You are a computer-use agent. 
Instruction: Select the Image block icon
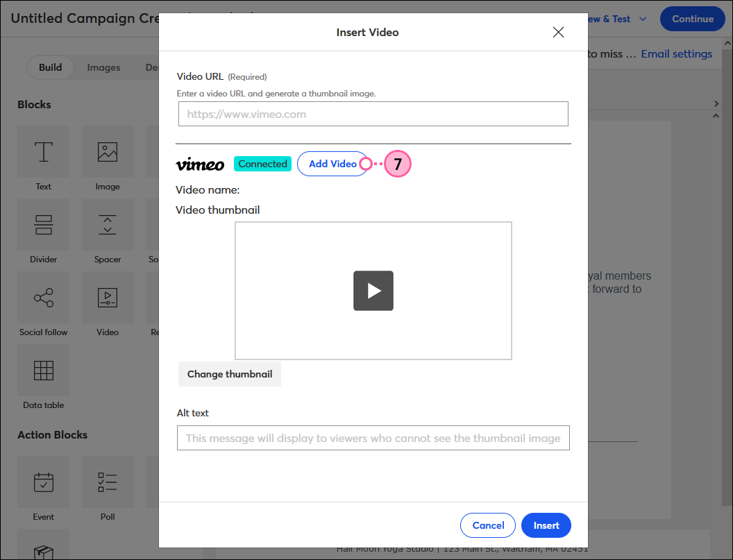(x=108, y=152)
